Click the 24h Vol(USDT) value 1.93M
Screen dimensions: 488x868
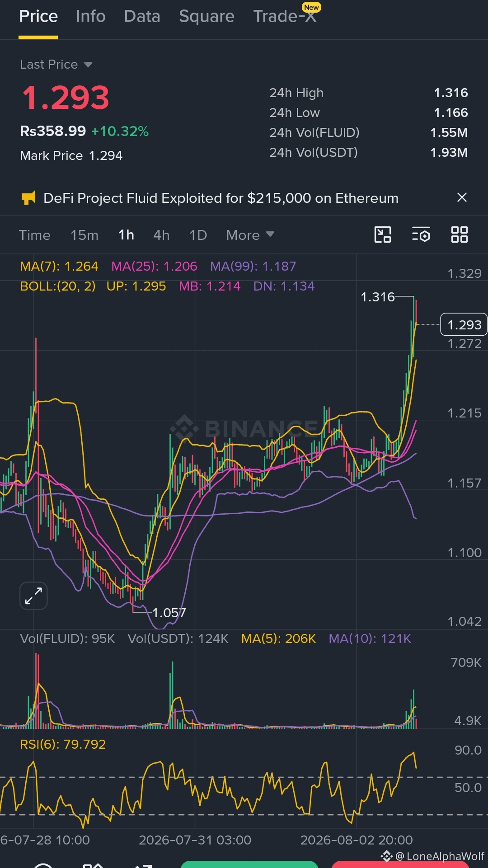[x=449, y=153]
